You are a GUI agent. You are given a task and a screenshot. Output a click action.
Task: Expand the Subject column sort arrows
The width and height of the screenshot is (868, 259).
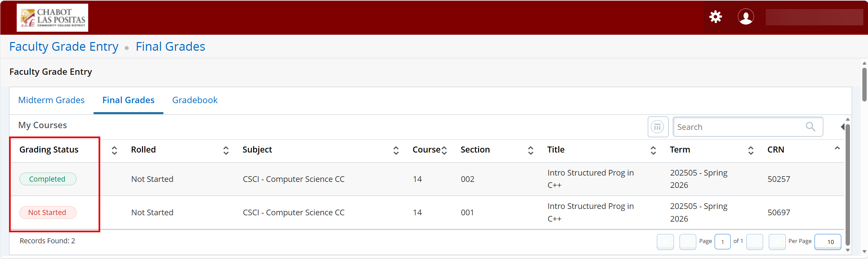pyautogui.click(x=396, y=150)
